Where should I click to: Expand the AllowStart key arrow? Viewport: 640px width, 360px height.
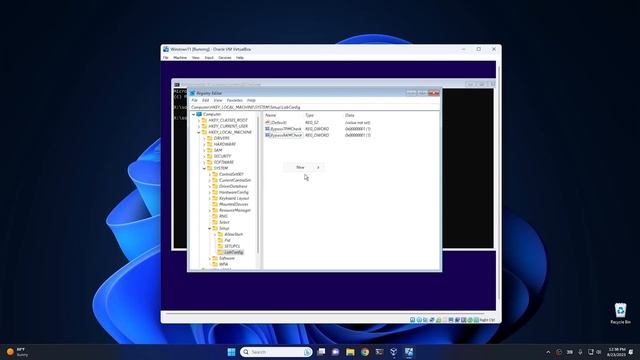coord(215,234)
